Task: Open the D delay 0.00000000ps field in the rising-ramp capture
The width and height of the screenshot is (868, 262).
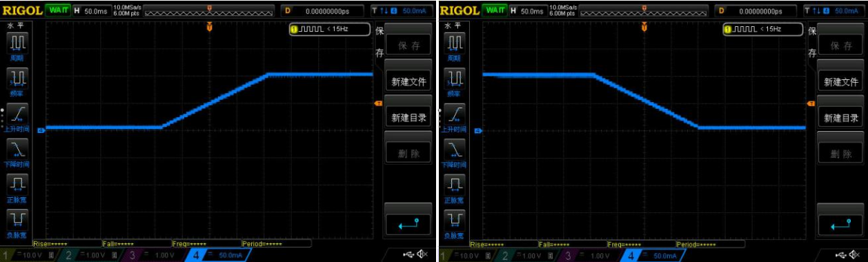Action: (x=322, y=10)
